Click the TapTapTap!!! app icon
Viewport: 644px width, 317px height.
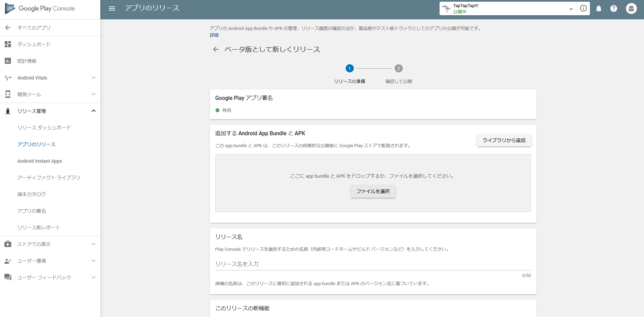(446, 8)
